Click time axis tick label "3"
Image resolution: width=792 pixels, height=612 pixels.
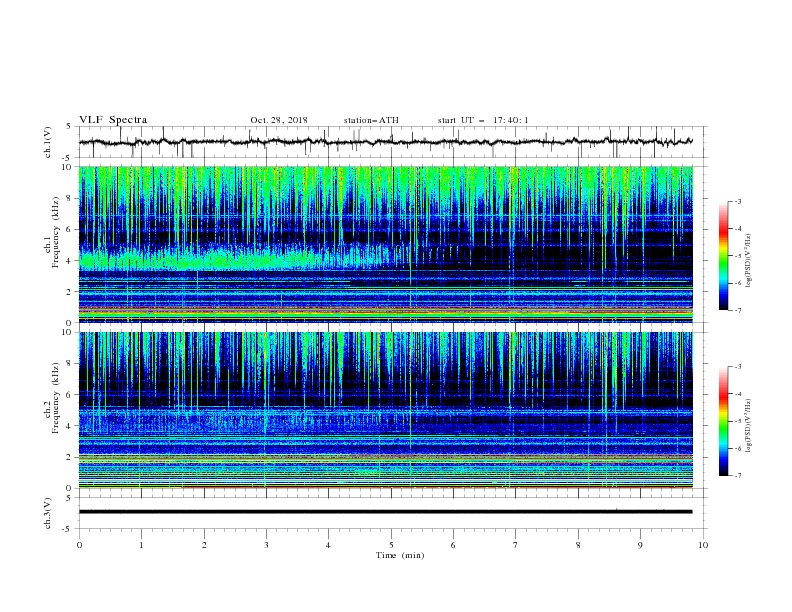[x=266, y=545]
